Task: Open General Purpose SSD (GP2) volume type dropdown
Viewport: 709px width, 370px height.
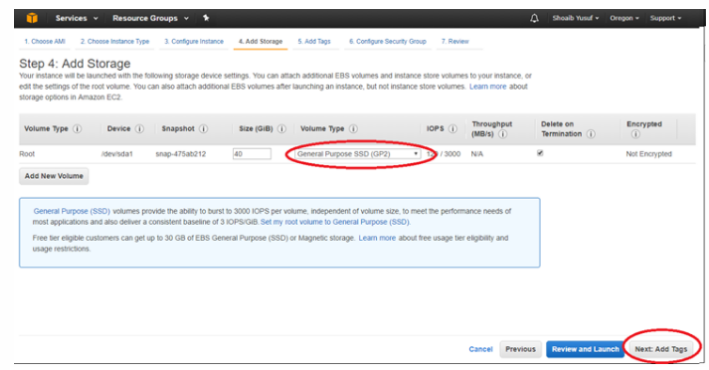Action: 357,154
